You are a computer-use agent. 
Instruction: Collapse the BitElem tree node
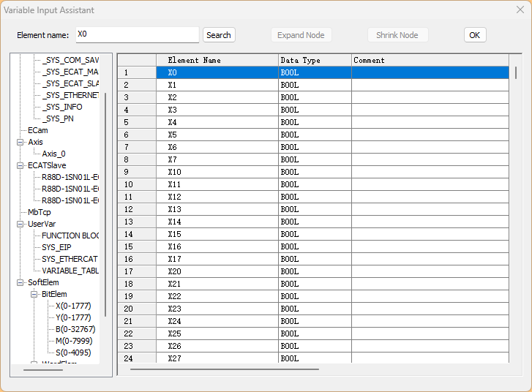point(34,294)
